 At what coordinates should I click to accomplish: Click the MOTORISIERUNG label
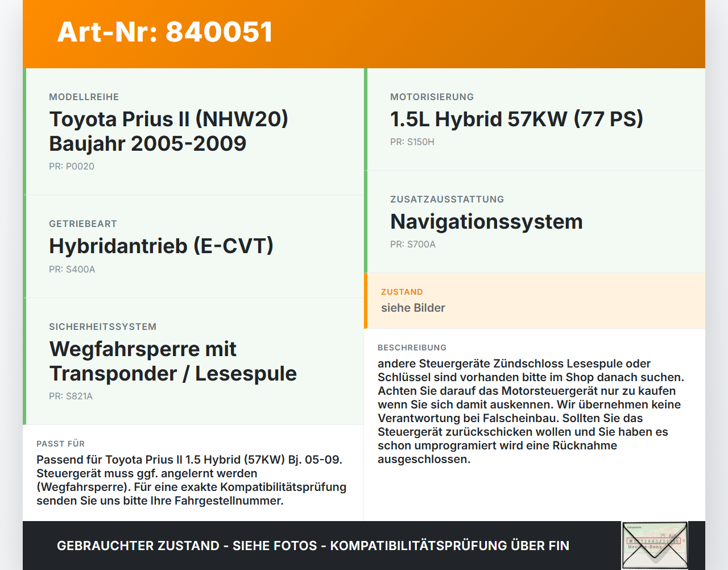(x=432, y=97)
